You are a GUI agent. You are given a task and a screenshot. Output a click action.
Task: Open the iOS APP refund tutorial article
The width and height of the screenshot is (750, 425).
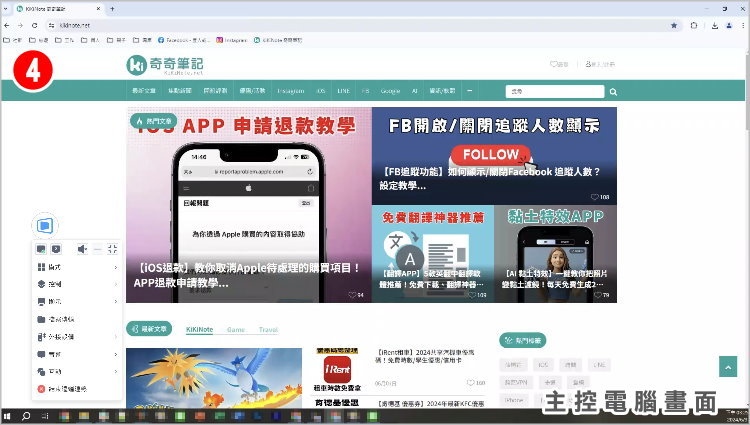[x=249, y=205]
